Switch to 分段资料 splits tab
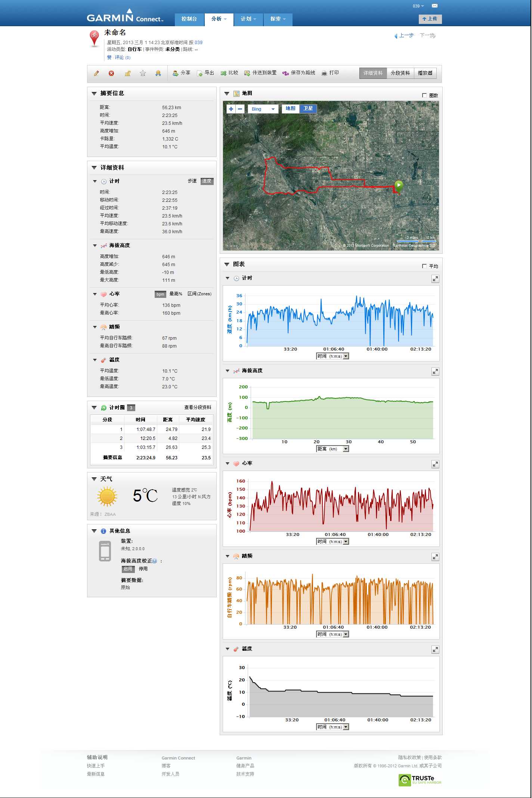532x798 pixels. click(x=400, y=73)
